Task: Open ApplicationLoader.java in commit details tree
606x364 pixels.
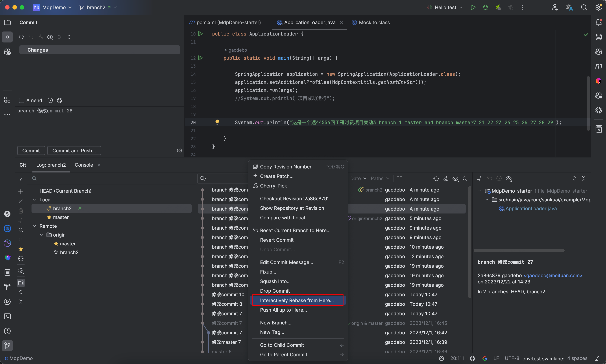Action: [x=531, y=209]
